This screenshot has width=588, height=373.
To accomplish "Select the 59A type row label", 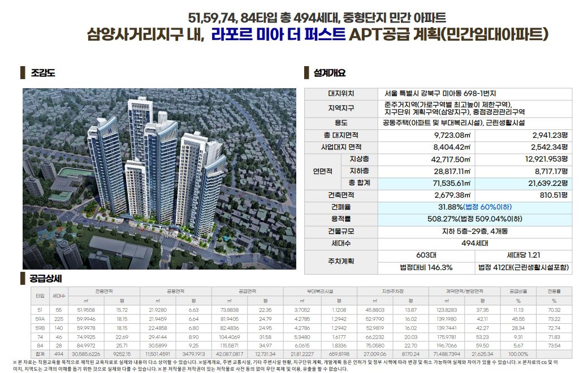I will click(40, 319).
